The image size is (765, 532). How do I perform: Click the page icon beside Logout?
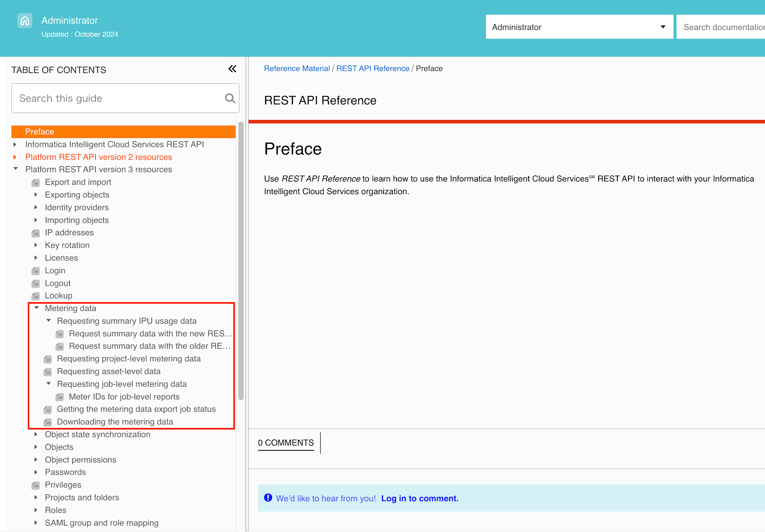click(x=36, y=283)
